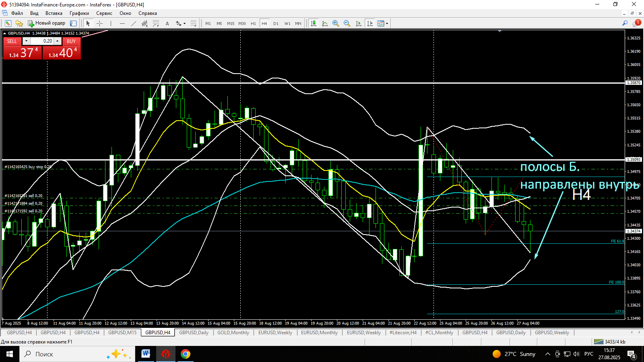Select the trendline tool
The width and height of the screenshot is (644, 362).
coord(134,23)
